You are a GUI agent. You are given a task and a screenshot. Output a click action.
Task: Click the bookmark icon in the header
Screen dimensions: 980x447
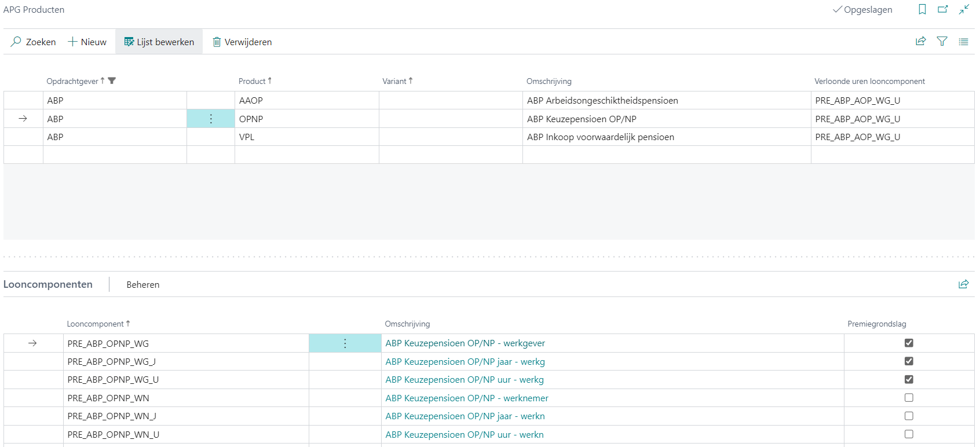tap(922, 9)
